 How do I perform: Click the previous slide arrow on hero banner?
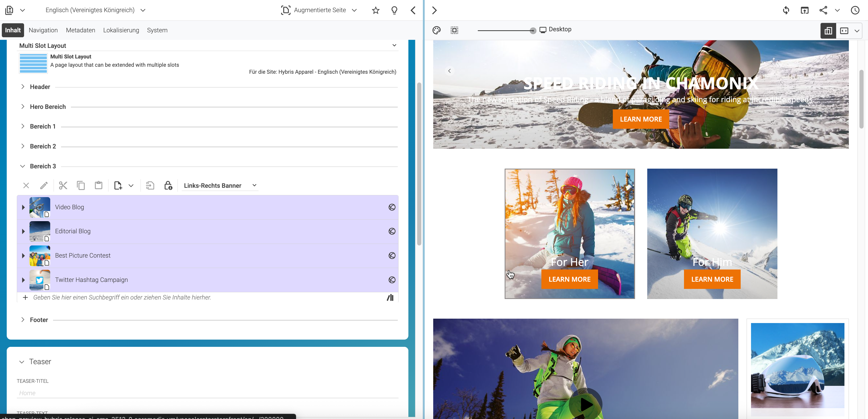pyautogui.click(x=450, y=71)
